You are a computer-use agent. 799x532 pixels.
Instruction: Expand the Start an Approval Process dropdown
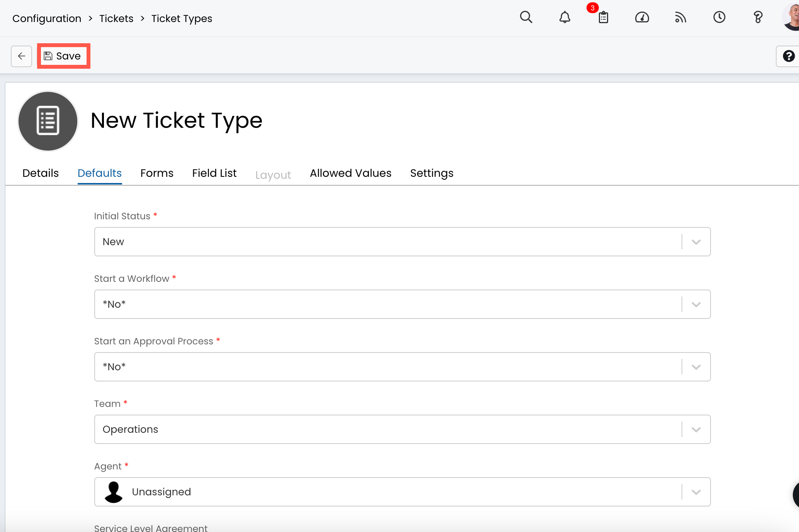click(696, 367)
